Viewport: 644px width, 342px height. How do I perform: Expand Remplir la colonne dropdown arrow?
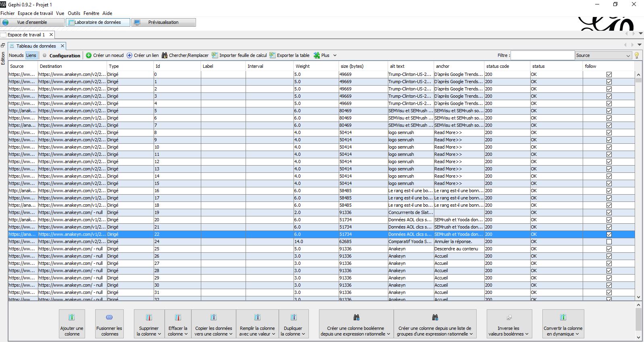pos(273,334)
